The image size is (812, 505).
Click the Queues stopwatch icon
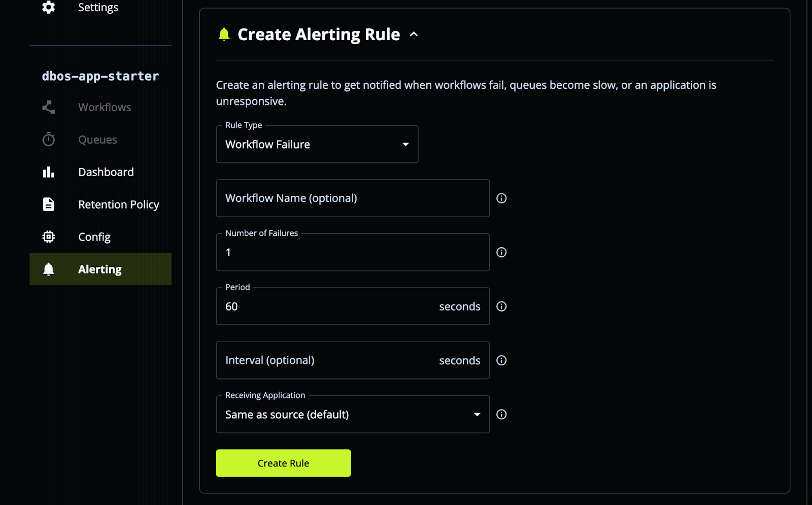tap(48, 139)
